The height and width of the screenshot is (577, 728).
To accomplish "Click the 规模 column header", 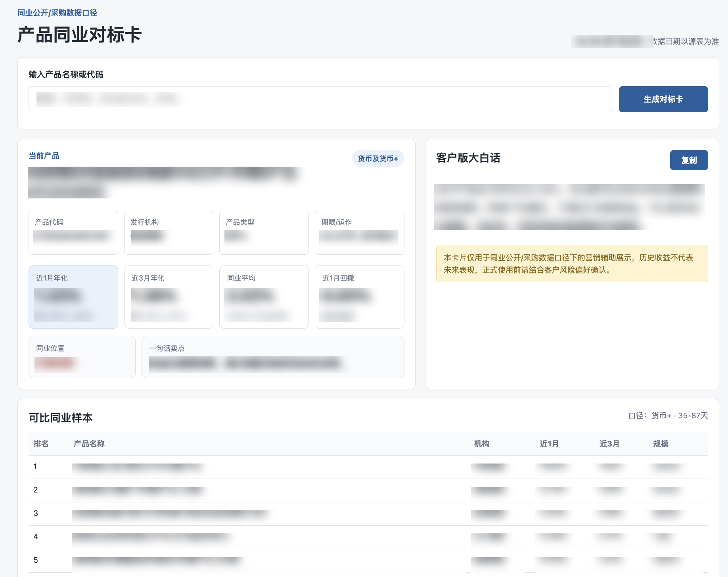I will (x=661, y=444).
